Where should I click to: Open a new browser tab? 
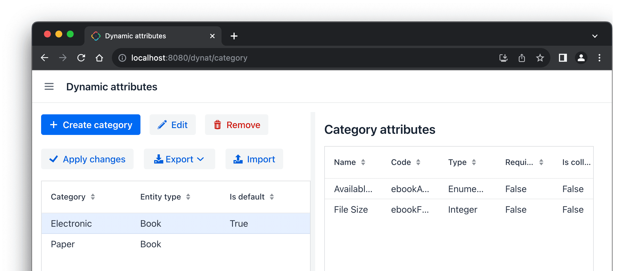click(x=234, y=36)
